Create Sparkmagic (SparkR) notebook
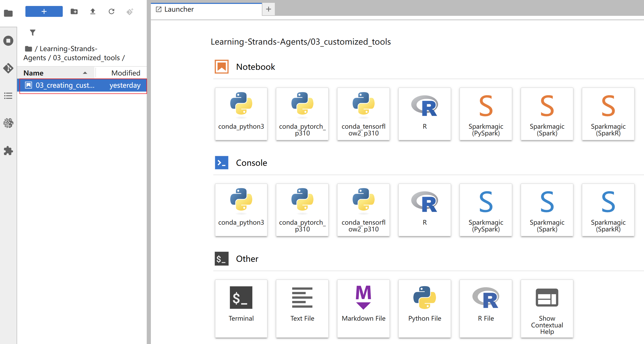 608,114
